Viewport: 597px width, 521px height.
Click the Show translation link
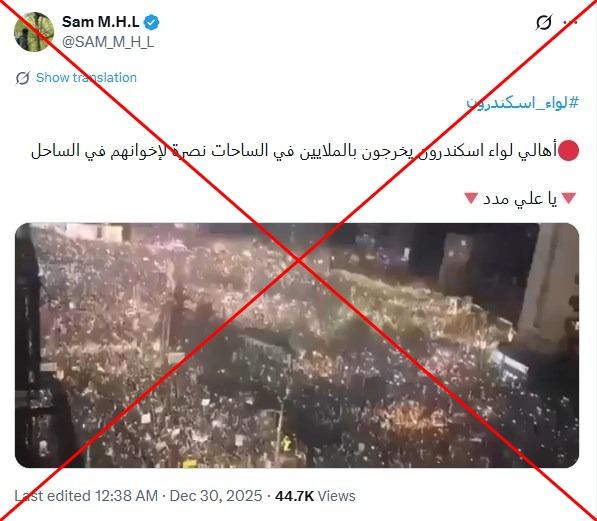click(86, 78)
